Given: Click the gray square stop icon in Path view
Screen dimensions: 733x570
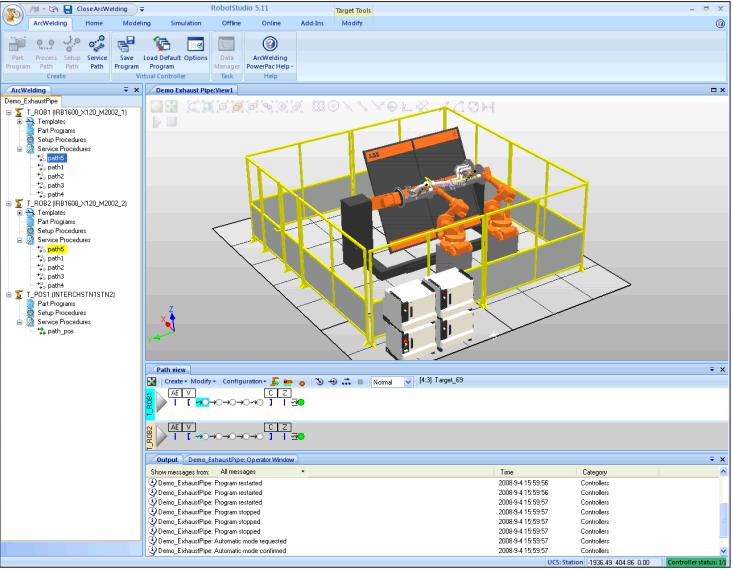Looking at the screenshot, I should (360, 382).
